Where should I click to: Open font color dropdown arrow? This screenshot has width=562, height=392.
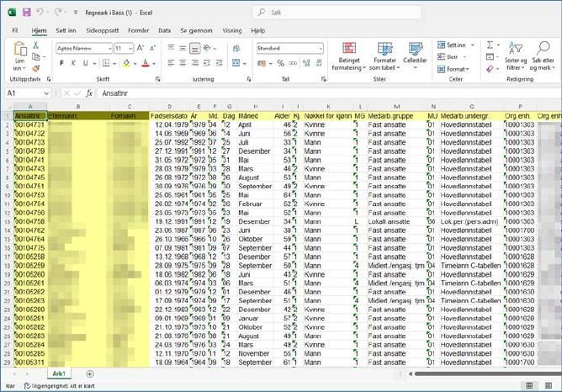[x=154, y=64]
